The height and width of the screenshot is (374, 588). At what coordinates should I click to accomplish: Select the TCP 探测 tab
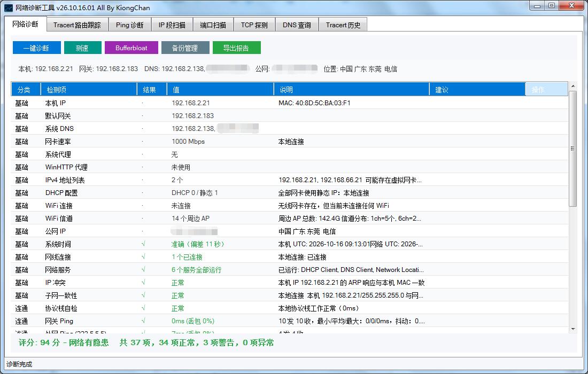[254, 25]
